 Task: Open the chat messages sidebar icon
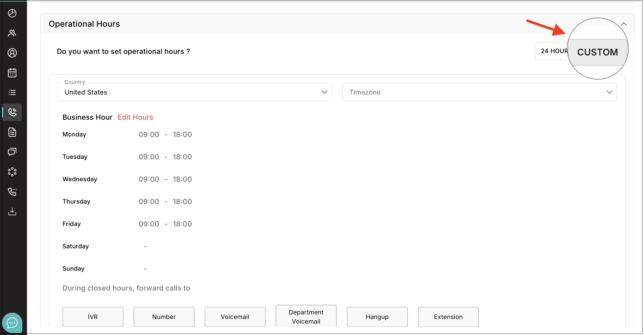(x=12, y=152)
